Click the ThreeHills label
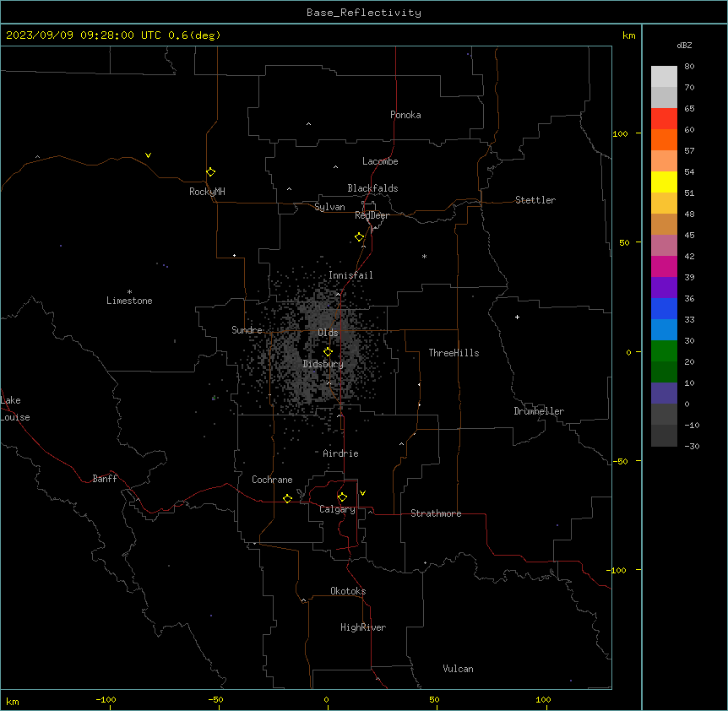Viewport: 728px width, 711px height. [454, 353]
